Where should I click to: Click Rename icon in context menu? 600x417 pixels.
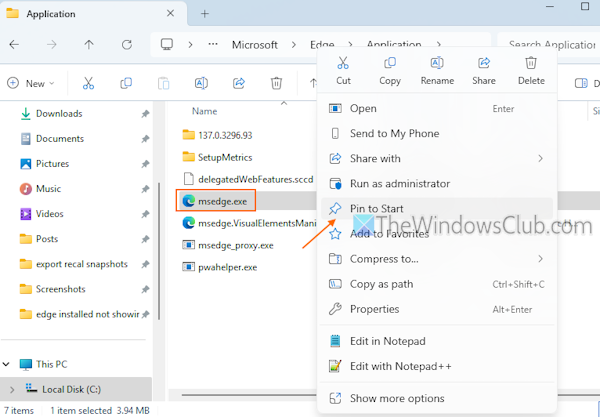[x=437, y=63]
